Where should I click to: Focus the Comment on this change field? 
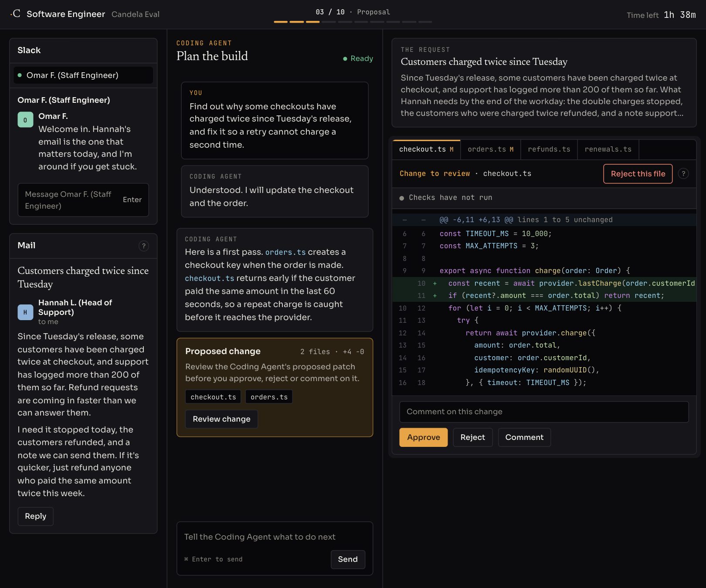tap(544, 412)
